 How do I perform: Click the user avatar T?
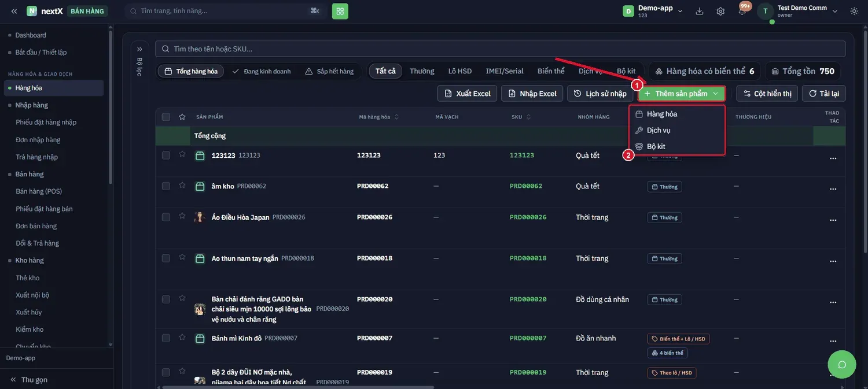coord(766,11)
